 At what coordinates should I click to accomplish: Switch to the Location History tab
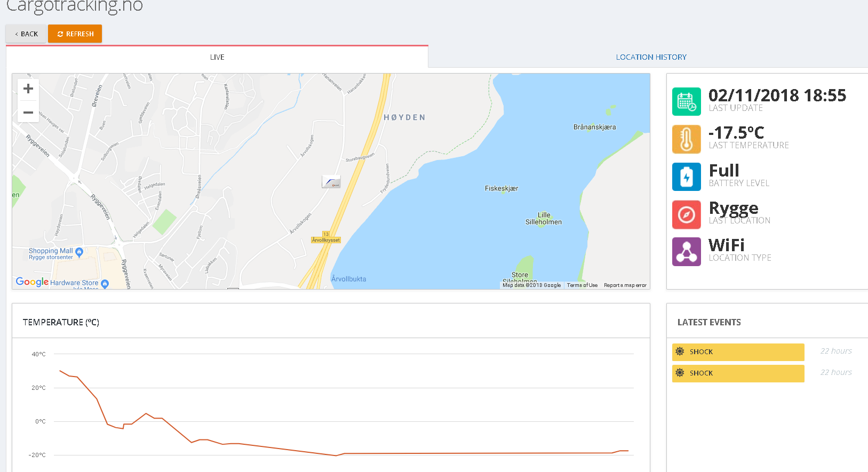click(651, 57)
